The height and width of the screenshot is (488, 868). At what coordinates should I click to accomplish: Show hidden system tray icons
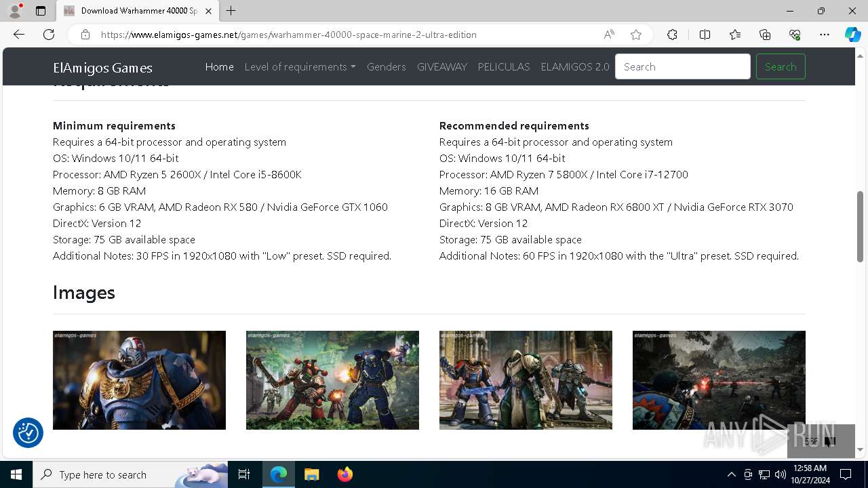tap(731, 474)
